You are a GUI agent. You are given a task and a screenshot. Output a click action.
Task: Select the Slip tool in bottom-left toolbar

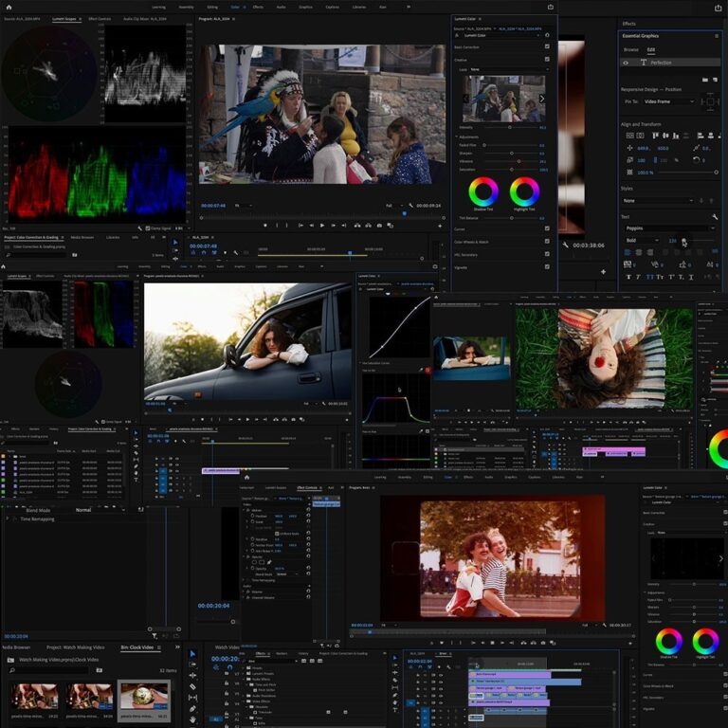[192, 698]
